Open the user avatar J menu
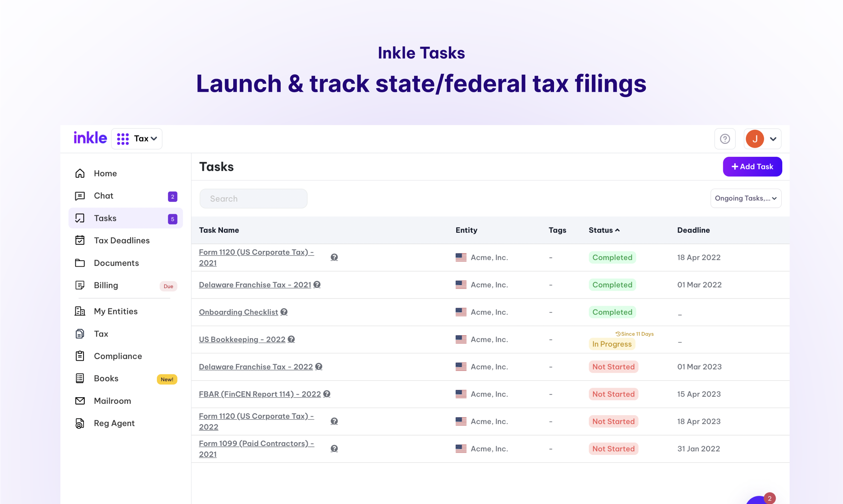Image resolution: width=843 pixels, height=504 pixels. (762, 139)
